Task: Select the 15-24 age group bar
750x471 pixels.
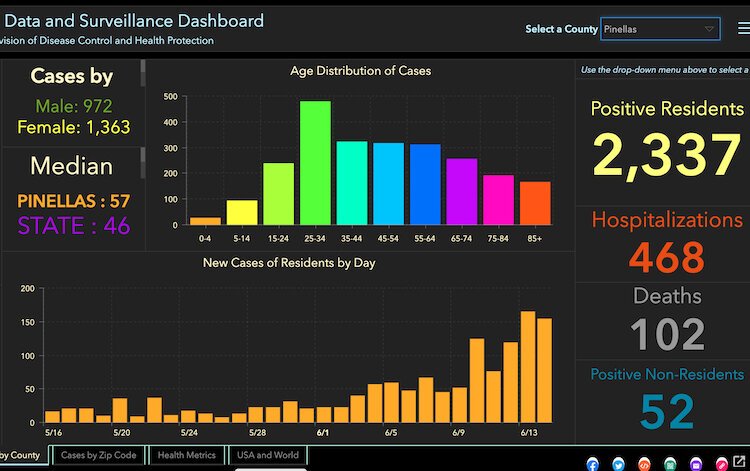Action: [x=278, y=194]
